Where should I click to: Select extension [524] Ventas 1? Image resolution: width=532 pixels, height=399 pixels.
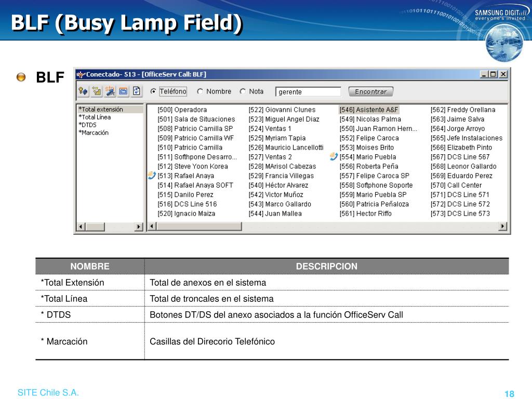pyautogui.click(x=270, y=129)
